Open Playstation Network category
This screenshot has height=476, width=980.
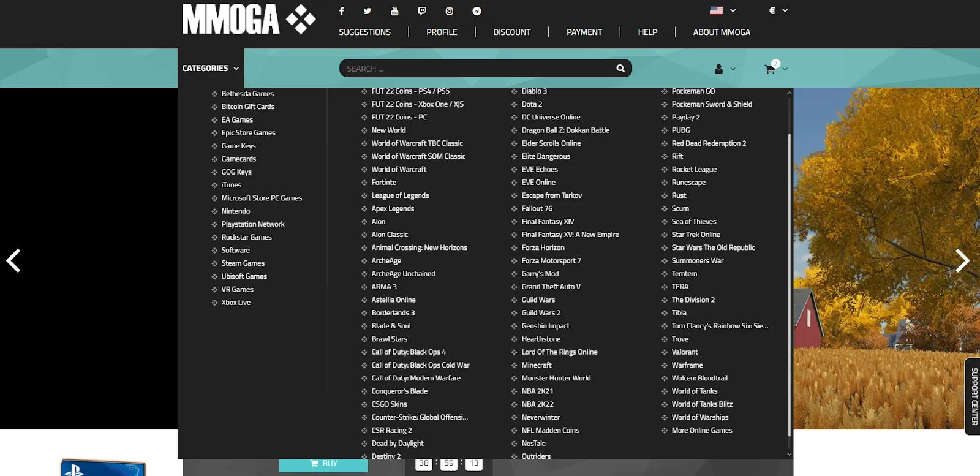pyautogui.click(x=253, y=224)
